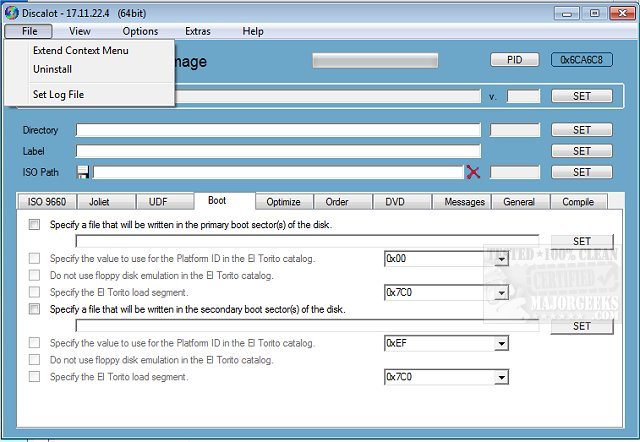Click the Discalot app icon in title bar
The width and height of the screenshot is (640, 442).
point(12,13)
